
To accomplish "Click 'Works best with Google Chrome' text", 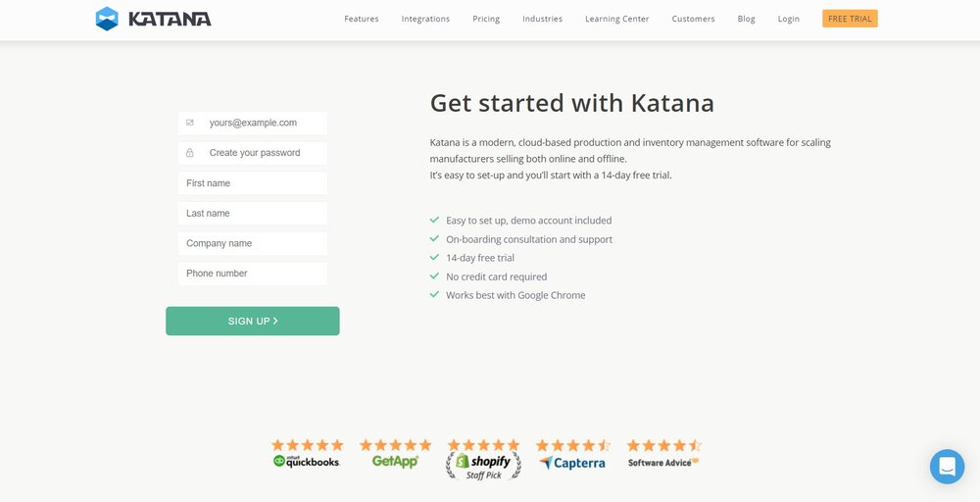I will (x=515, y=295).
